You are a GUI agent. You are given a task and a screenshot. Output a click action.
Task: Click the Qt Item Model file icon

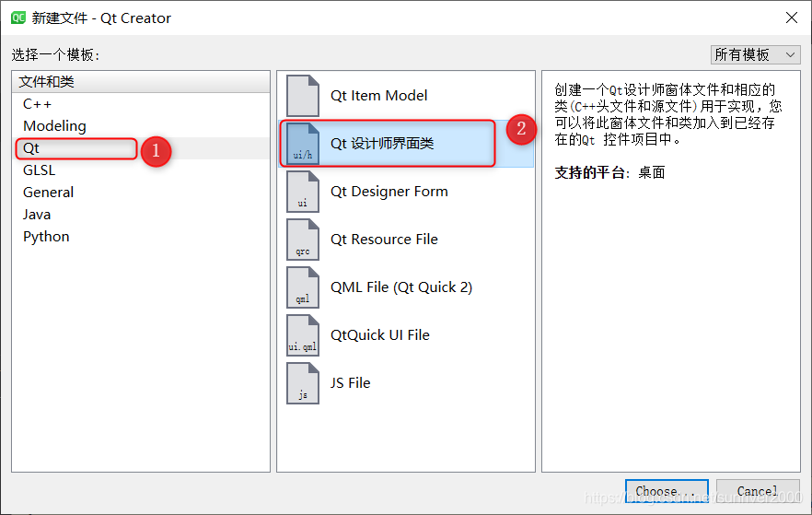[302, 95]
